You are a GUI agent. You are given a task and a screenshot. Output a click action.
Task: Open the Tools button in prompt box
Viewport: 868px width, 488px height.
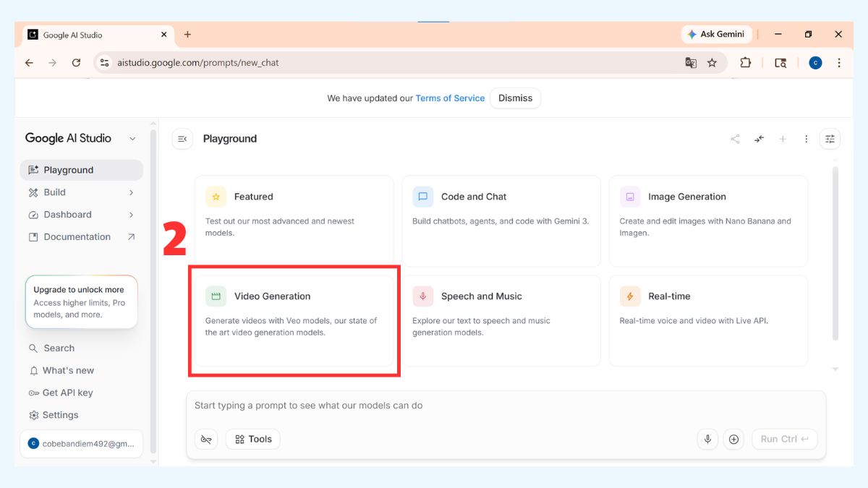253,439
